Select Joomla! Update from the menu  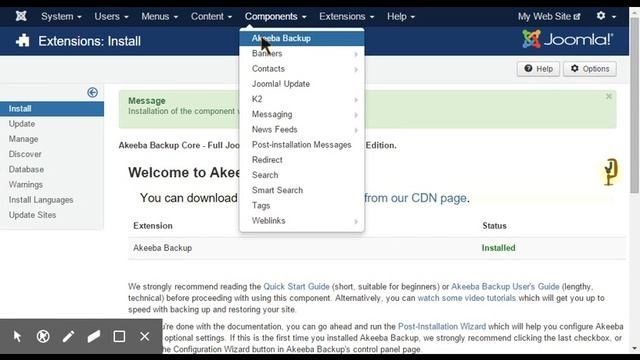[302, 84]
